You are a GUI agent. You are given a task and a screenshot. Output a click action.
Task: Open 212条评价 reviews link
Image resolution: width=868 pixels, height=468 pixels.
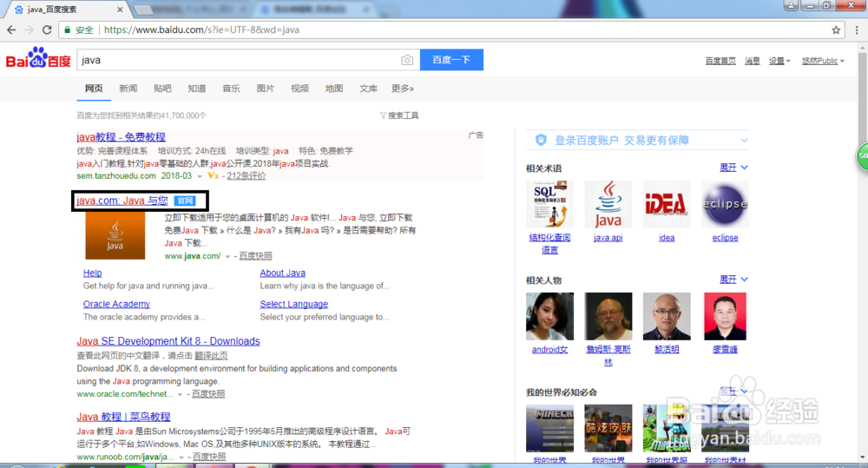(x=247, y=176)
